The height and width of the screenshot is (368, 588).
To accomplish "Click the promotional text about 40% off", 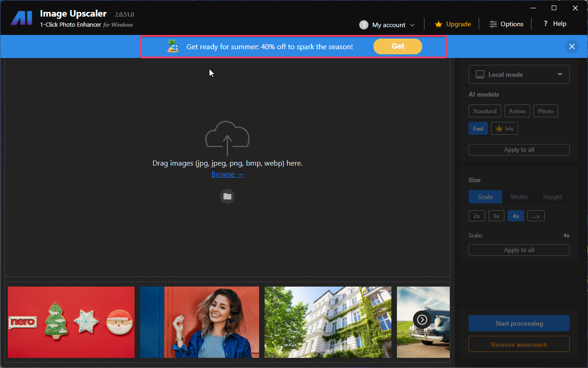I will (x=270, y=46).
